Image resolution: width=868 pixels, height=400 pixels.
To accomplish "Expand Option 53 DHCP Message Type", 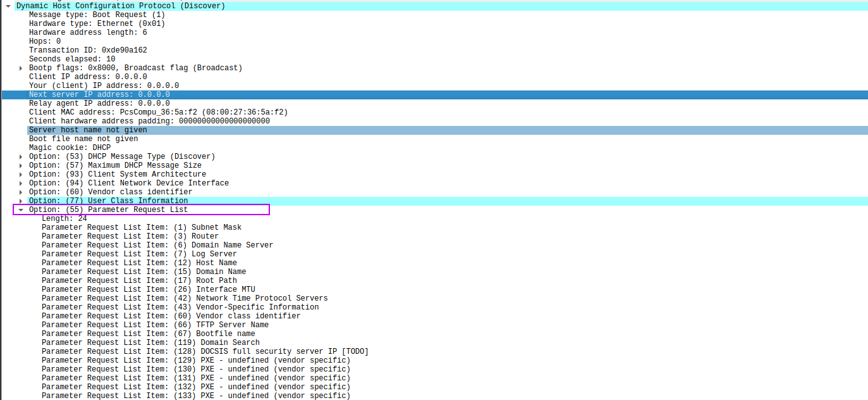I will [21, 156].
